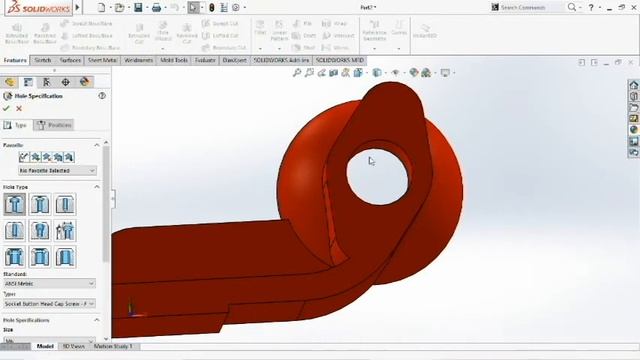This screenshot has width=640, height=360.
Task: Open the 3D Views bottom tab
Action: (x=73, y=347)
